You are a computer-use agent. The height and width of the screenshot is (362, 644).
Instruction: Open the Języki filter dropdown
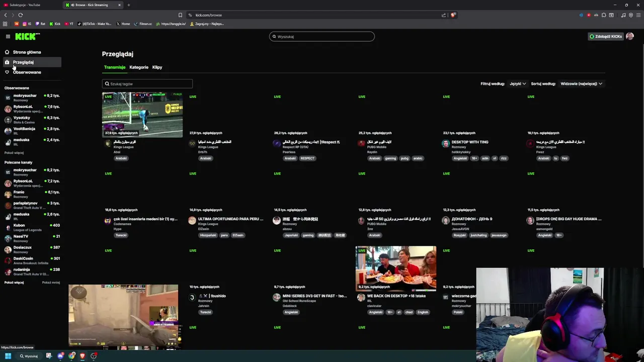[x=518, y=84]
